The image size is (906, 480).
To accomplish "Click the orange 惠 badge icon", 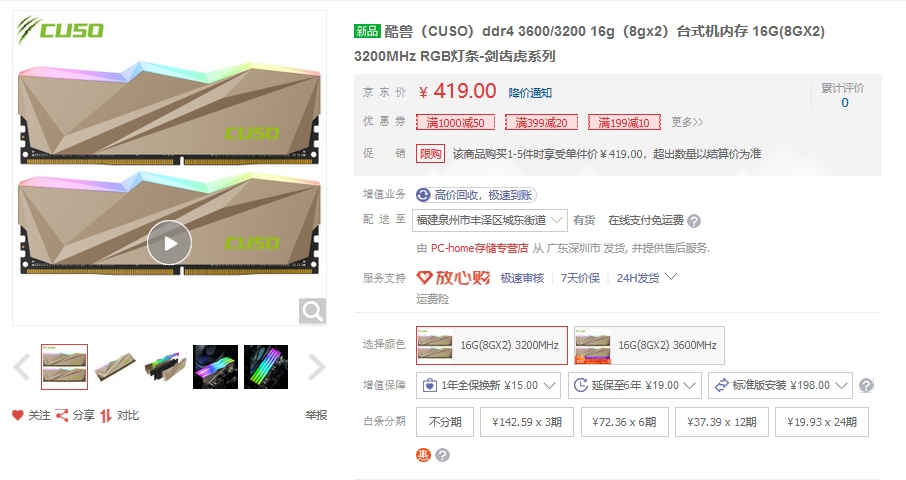I will pyautogui.click(x=424, y=455).
